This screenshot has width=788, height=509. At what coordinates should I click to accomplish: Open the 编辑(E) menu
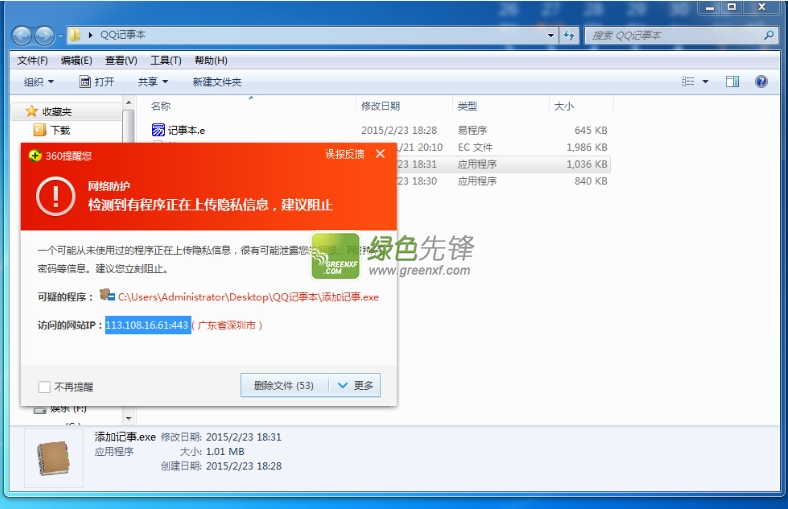tap(76, 60)
